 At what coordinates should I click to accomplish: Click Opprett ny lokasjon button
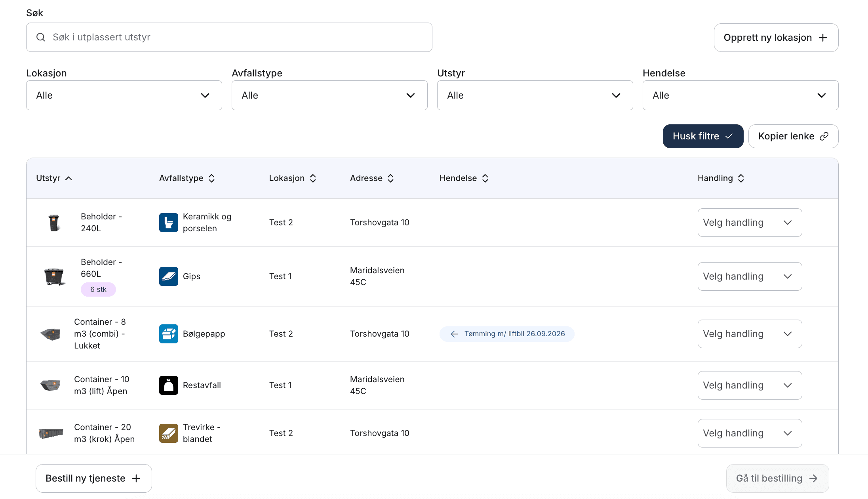[x=776, y=38]
